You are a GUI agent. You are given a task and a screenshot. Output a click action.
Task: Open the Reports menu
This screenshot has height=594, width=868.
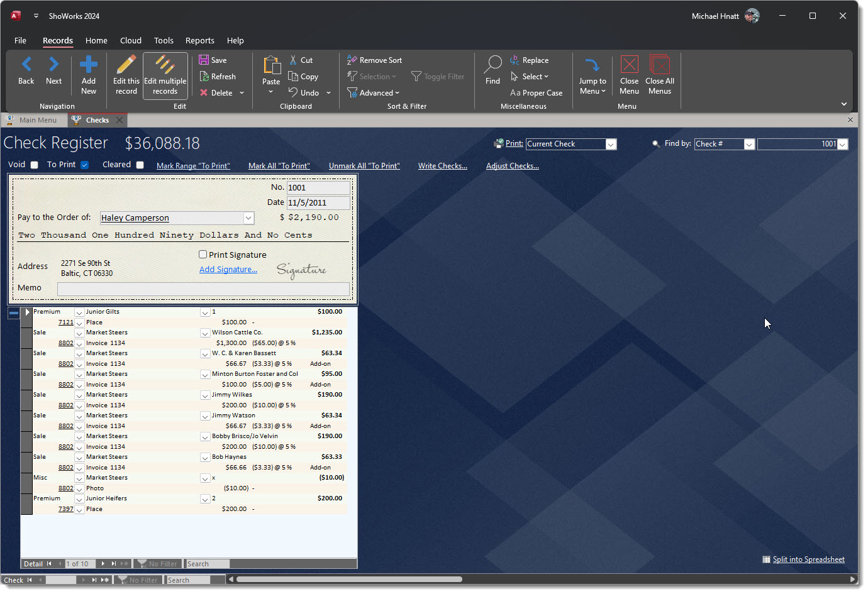[199, 40]
